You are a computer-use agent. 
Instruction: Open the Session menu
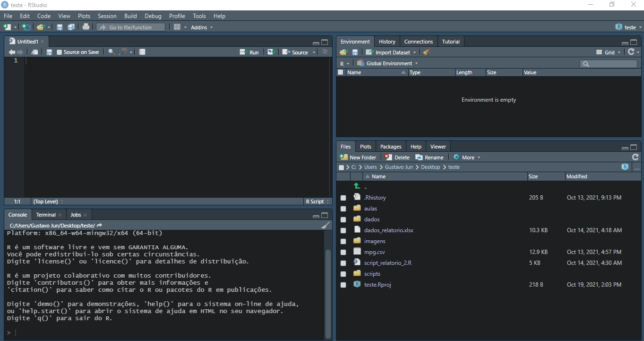(x=107, y=16)
